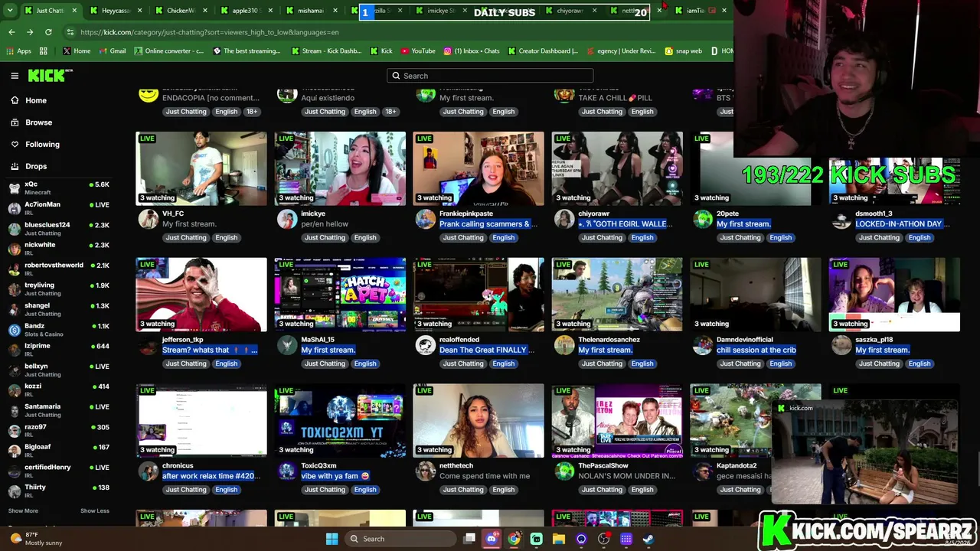Image resolution: width=980 pixels, height=551 pixels.
Task: Expand the sidebar with Show More
Action: (23, 510)
